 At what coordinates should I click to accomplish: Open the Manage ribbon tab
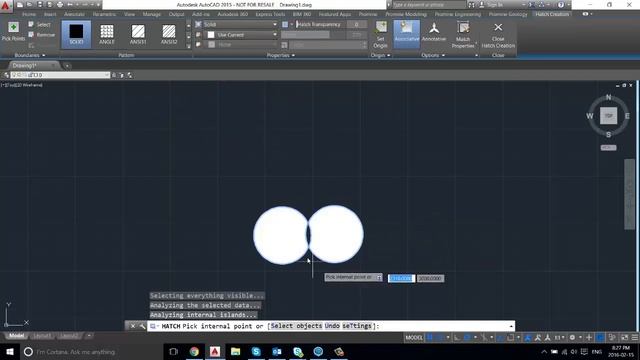(151, 14)
